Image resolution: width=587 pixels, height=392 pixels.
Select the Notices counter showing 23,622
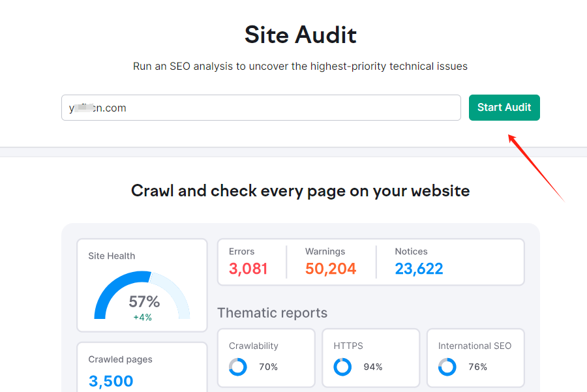click(419, 268)
